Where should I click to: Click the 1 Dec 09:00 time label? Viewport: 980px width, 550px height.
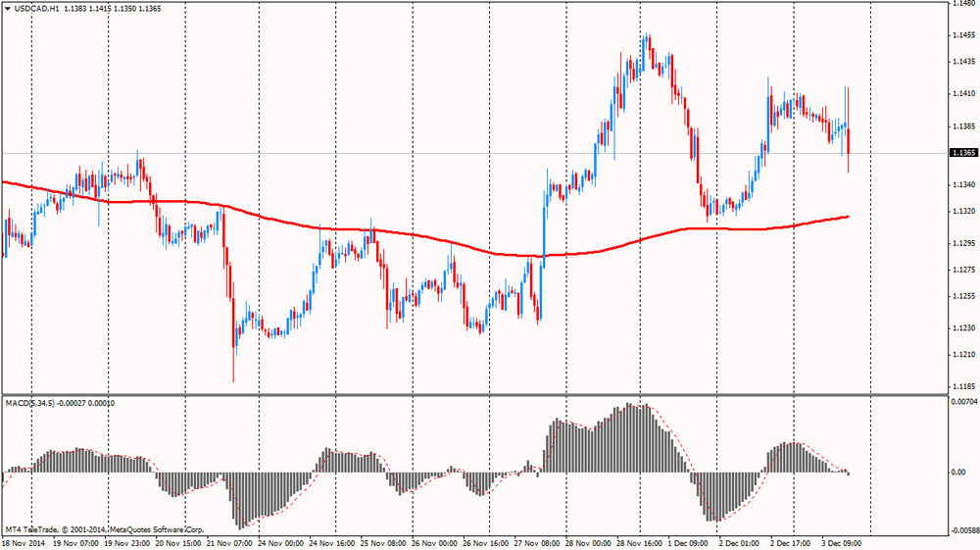pyautogui.click(x=688, y=544)
